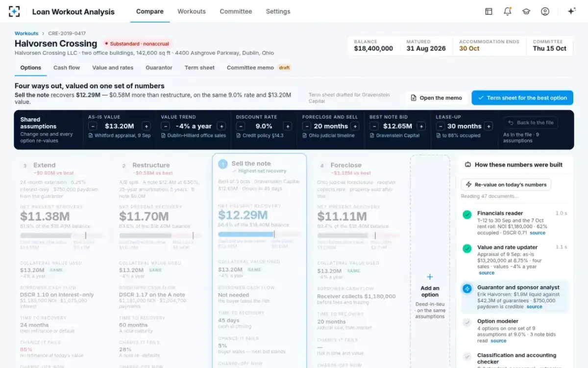Open source link under Value and rate updater
588x368 pixels.
click(487, 273)
